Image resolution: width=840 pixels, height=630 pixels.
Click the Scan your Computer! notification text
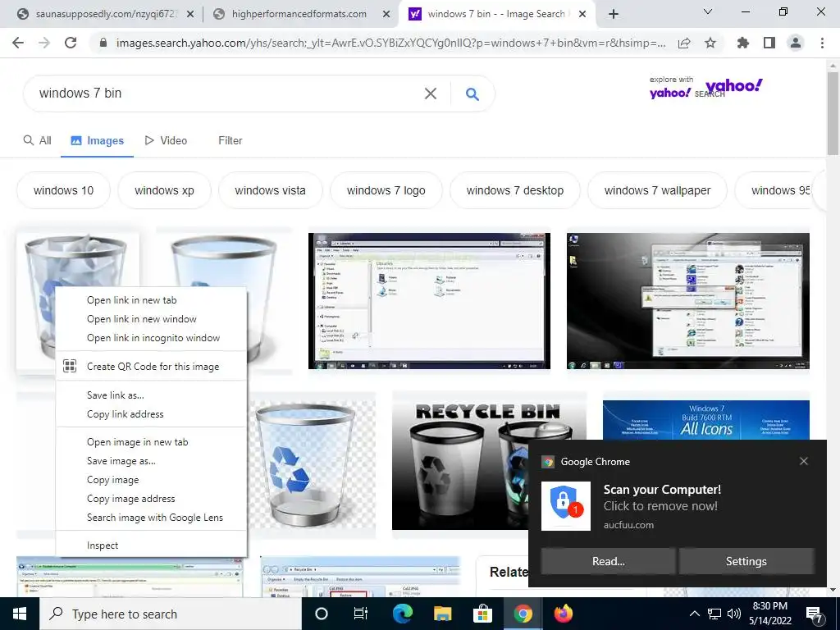coord(662,490)
